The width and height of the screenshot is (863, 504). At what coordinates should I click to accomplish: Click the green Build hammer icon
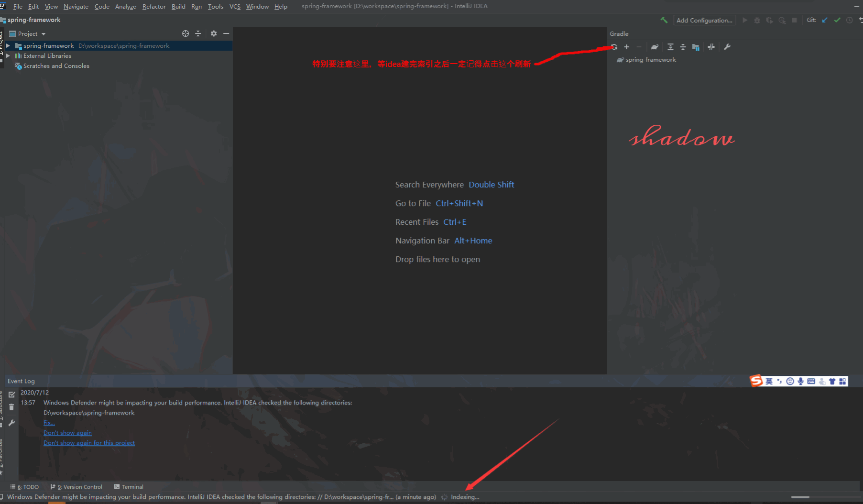pyautogui.click(x=664, y=20)
